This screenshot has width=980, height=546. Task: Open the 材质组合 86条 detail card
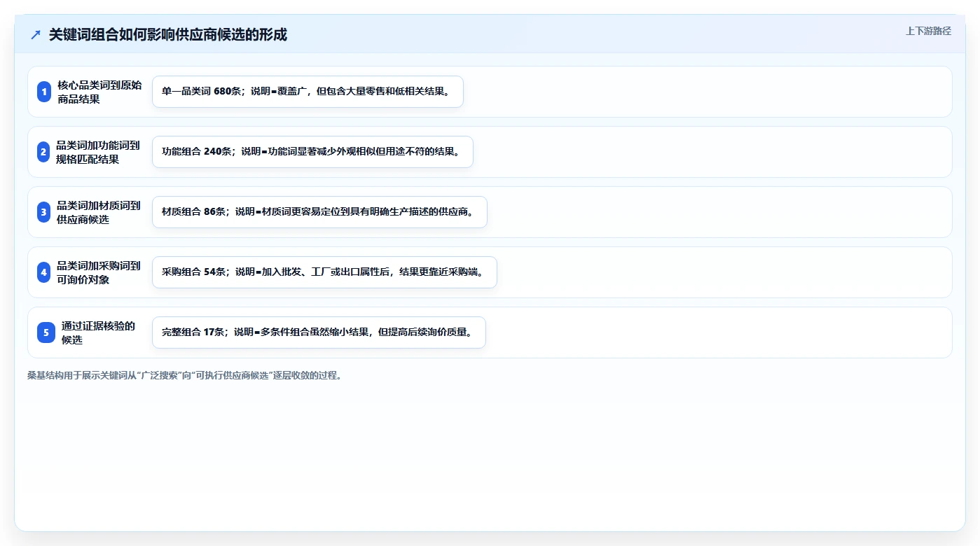319,212
